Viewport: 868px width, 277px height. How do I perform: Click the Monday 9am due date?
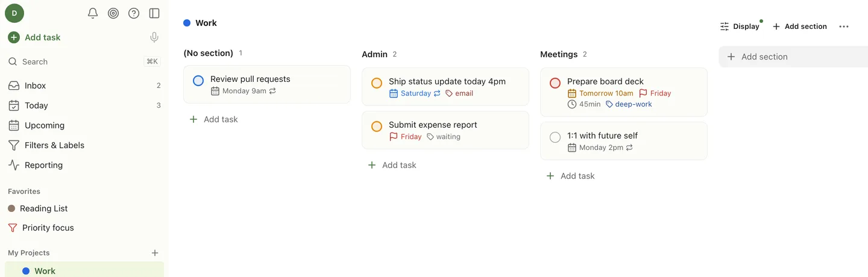244,91
